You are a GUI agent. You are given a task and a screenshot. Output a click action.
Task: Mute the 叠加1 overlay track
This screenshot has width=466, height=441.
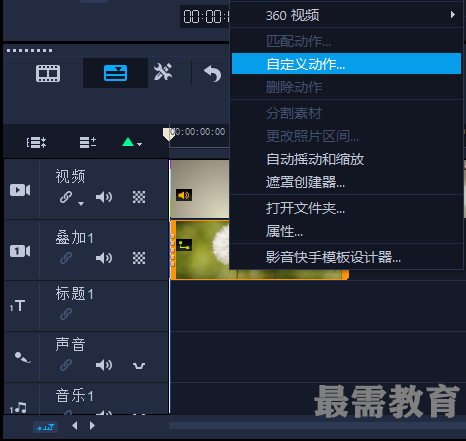pyautogui.click(x=104, y=258)
